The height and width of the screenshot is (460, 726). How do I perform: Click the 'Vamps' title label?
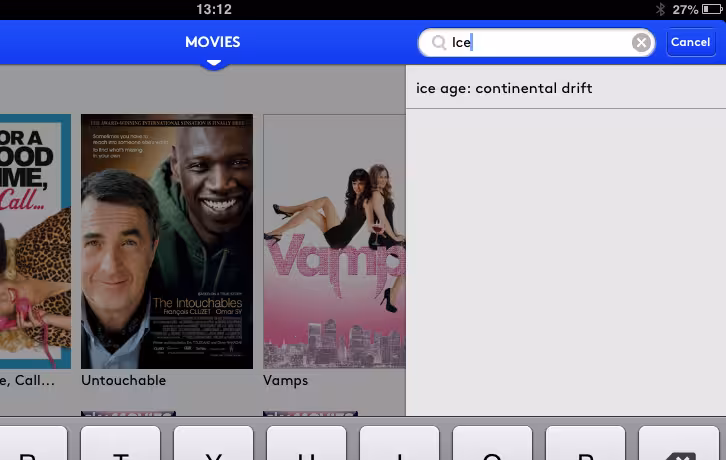click(x=285, y=380)
